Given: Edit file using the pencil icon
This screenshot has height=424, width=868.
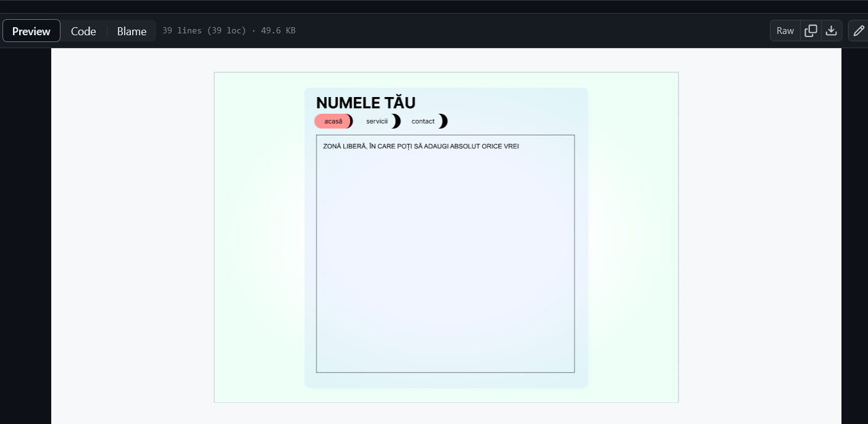Looking at the screenshot, I should pyautogui.click(x=858, y=30).
